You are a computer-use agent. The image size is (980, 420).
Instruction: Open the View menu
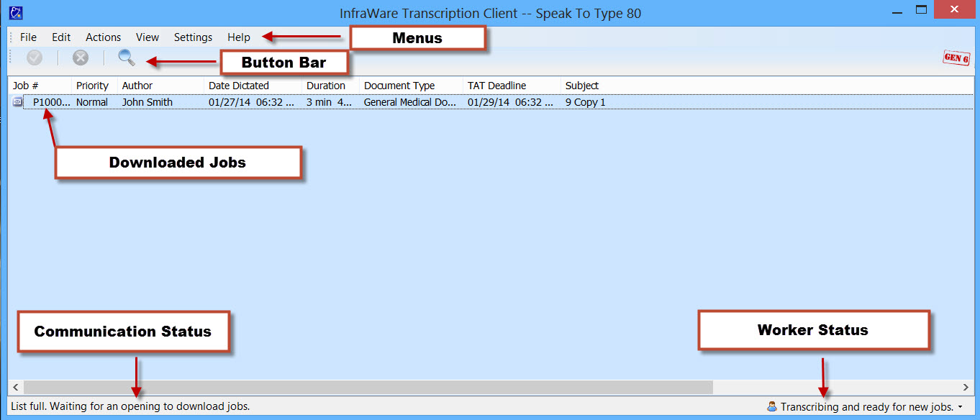point(148,37)
